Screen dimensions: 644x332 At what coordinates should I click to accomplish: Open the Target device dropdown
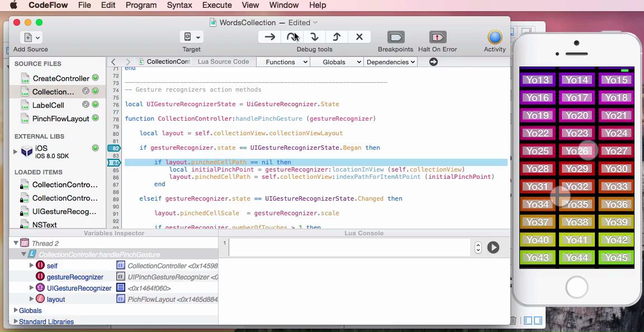tap(191, 37)
